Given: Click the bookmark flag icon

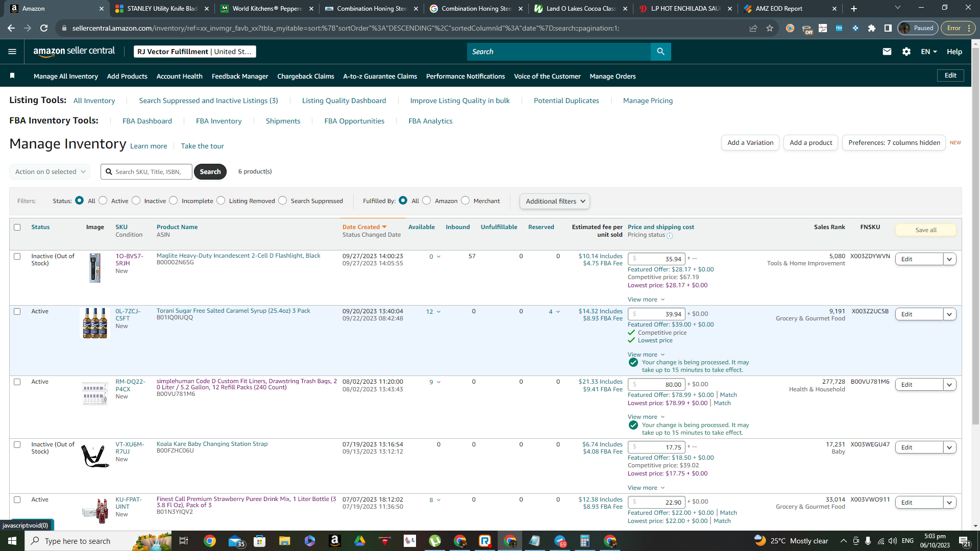Looking at the screenshot, I should pos(12,76).
